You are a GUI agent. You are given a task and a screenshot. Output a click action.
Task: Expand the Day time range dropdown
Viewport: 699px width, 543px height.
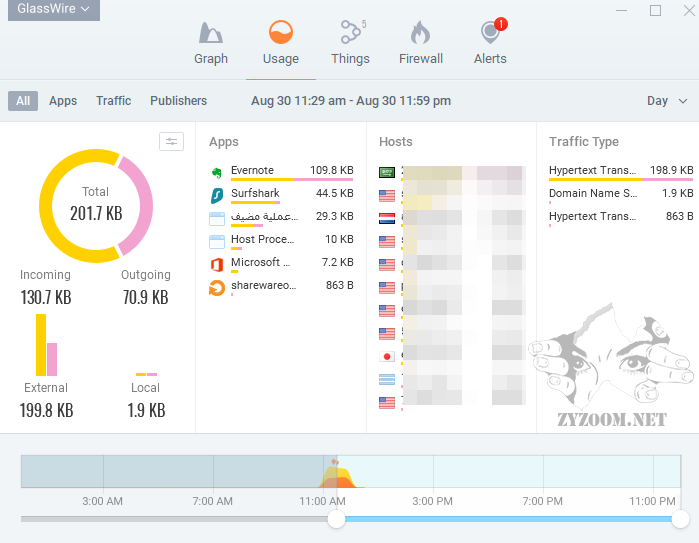pyautogui.click(x=666, y=101)
